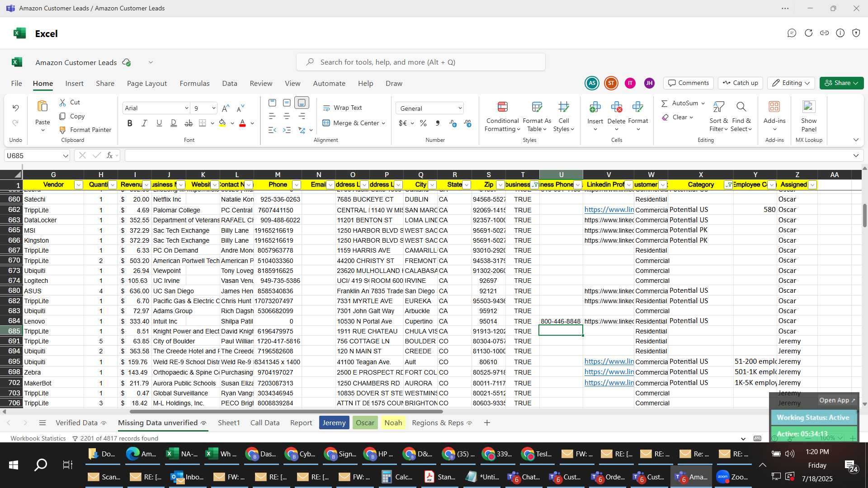This screenshot has height=488, width=868.
Task: Click the Format Painter icon
Action: [x=62, y=130]
